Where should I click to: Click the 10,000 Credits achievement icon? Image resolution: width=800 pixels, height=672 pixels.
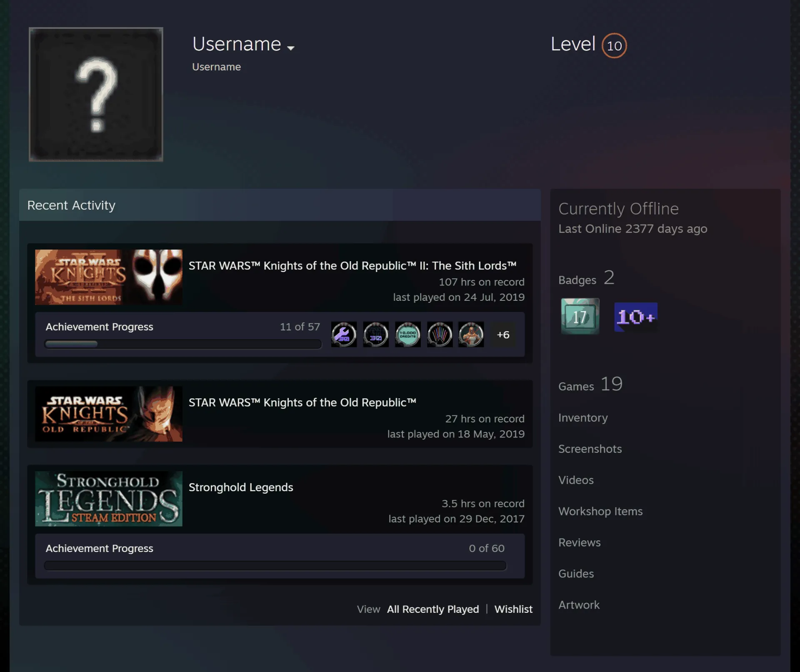407,334
